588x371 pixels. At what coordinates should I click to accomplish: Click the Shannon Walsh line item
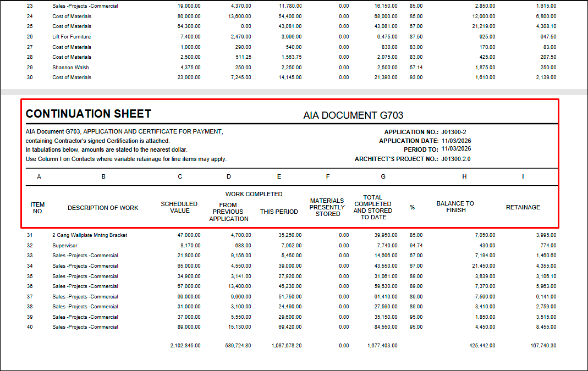(x=70, y=68)
